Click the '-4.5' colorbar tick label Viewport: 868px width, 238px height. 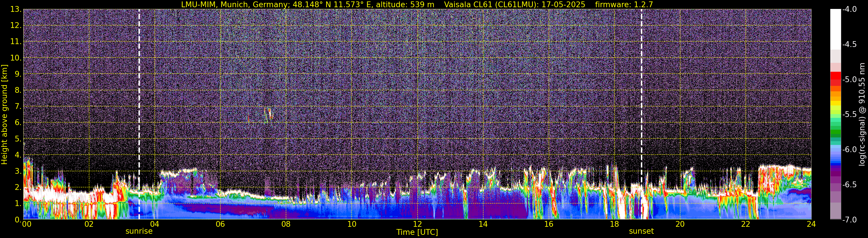tap(849, 44)
